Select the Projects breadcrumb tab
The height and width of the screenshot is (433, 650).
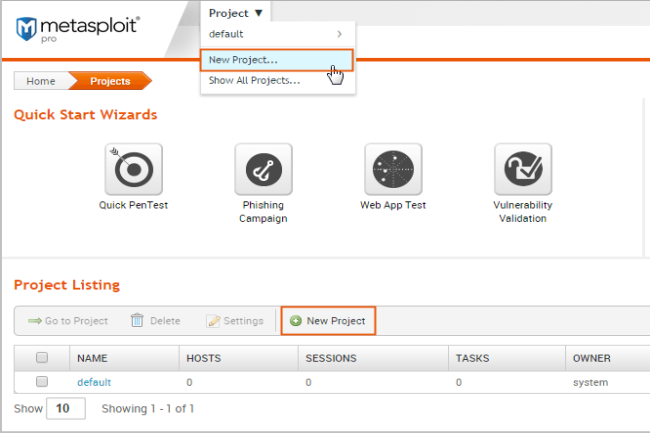(x=110, y=81)
